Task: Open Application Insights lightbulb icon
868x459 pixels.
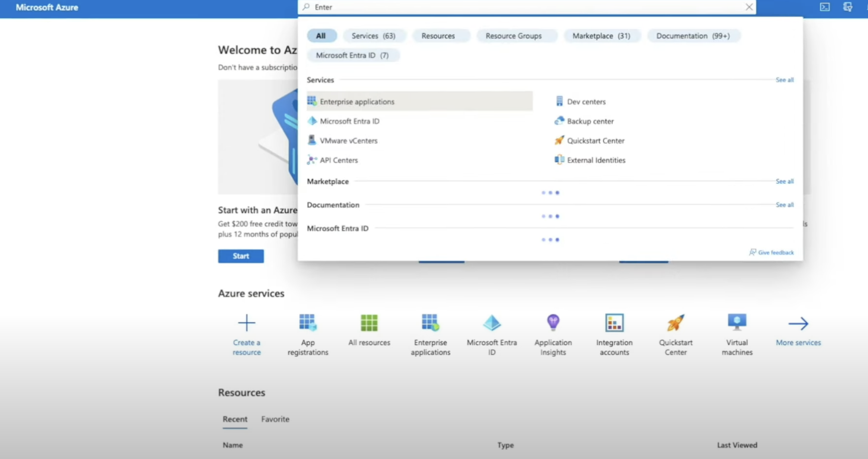Action: (553, 323)
